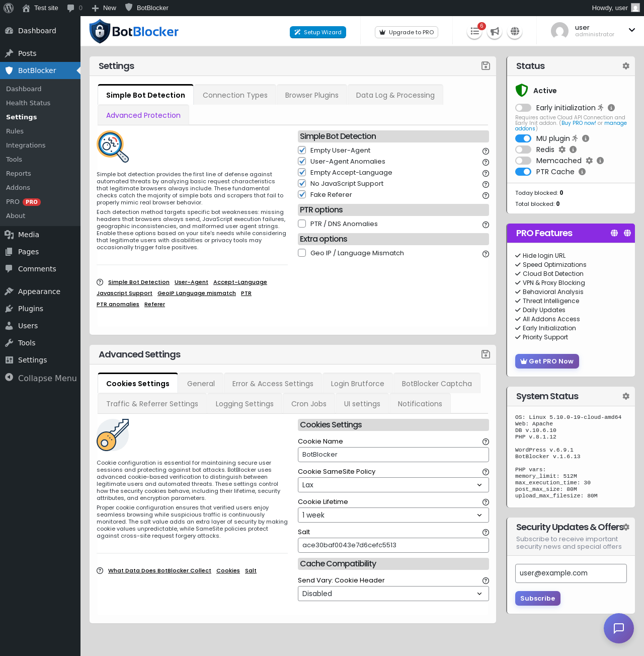Open Send Vary: Cookie Header dropdown
Screen dimensions: 644x656
[393, 594]
